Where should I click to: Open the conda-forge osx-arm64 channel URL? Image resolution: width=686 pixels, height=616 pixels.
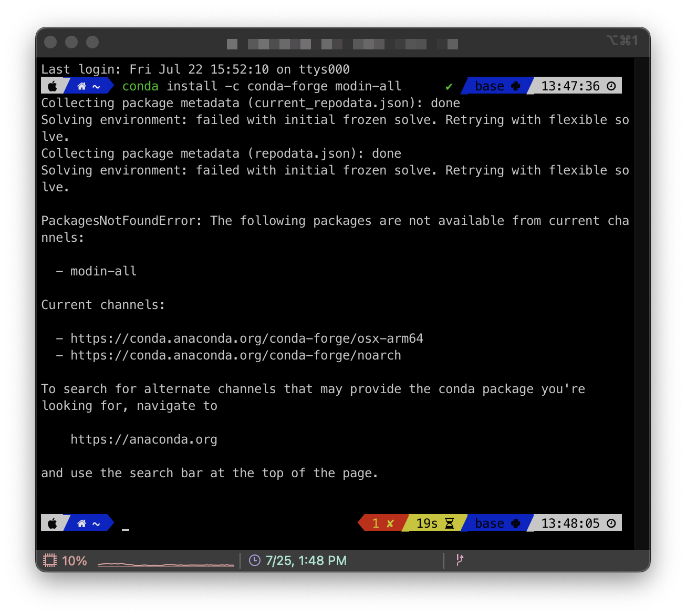click(x=247, y=338)
